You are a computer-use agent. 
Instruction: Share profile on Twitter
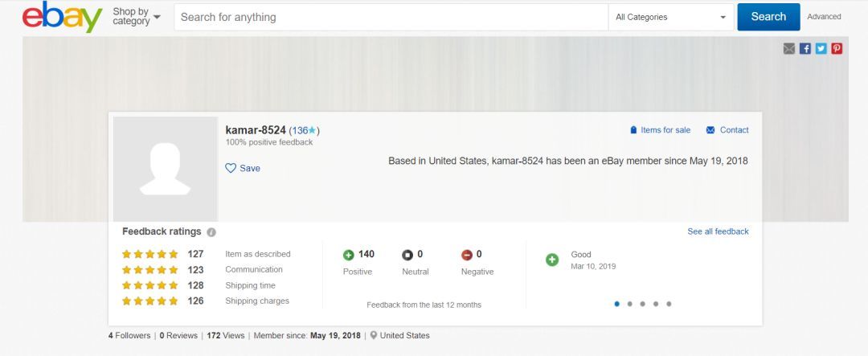[x=821, y=48]
